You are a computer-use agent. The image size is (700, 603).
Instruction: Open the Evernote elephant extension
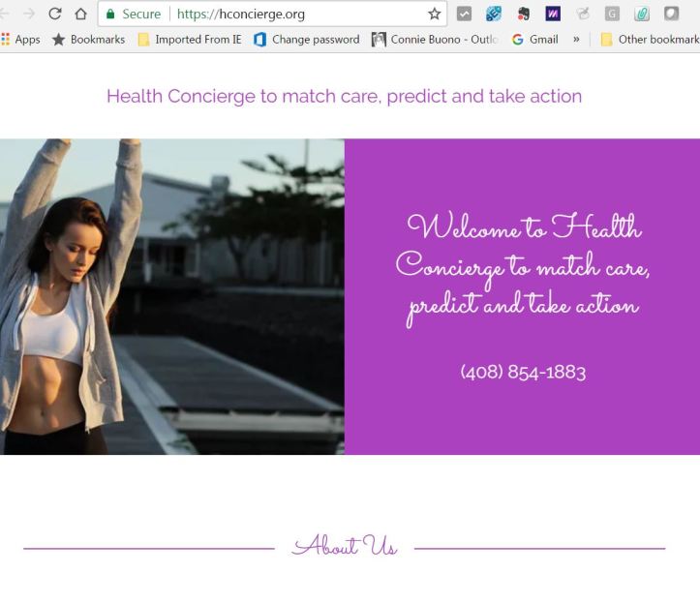523,14
